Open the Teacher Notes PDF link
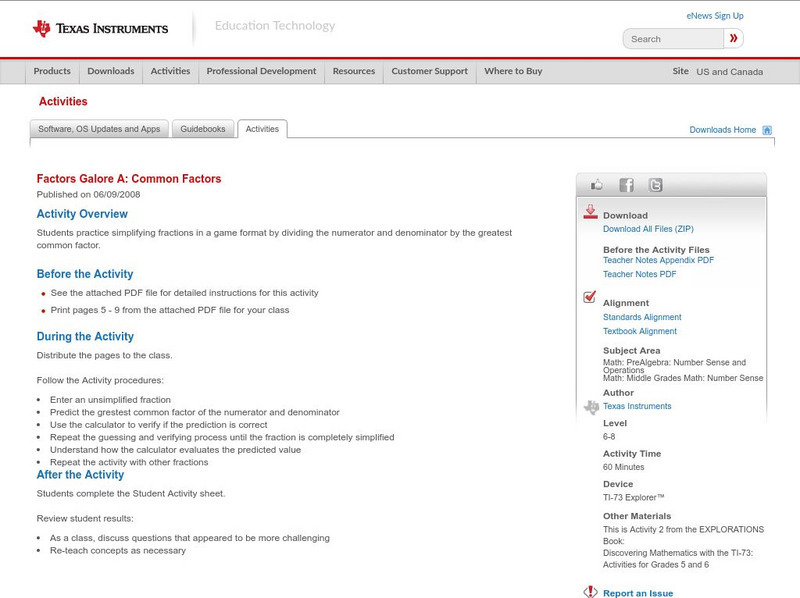Viewport: 800px width, 598px height. 639,275
